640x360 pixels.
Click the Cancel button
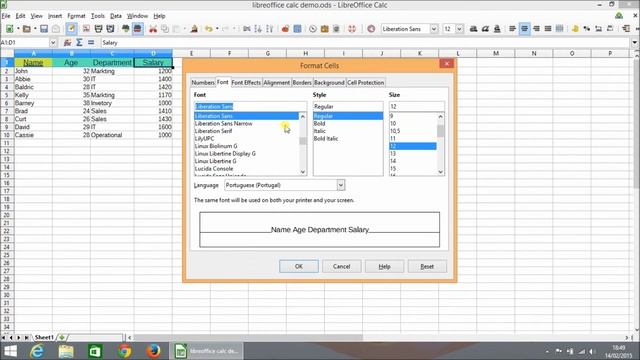point(342,267)
